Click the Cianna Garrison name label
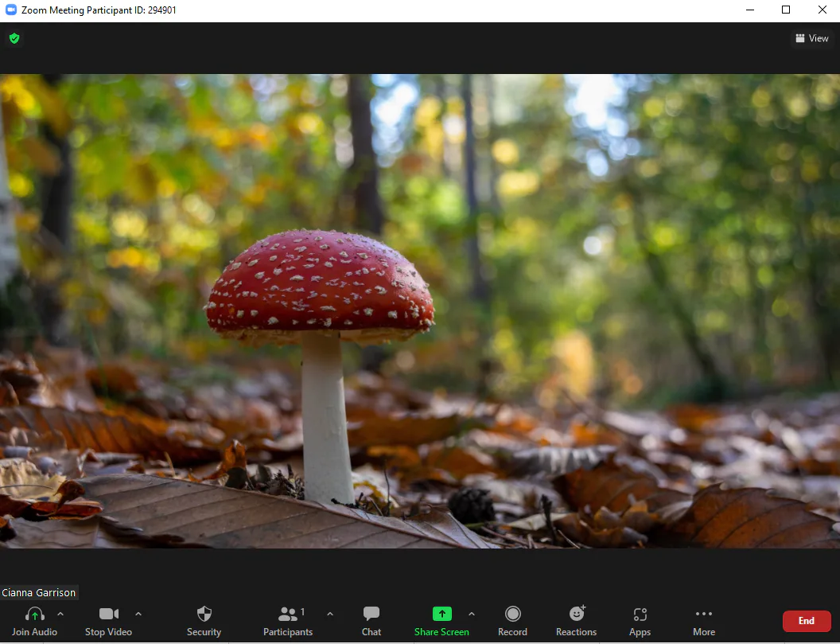The height and width of the screenshot is (644, 840). point(38,592)
